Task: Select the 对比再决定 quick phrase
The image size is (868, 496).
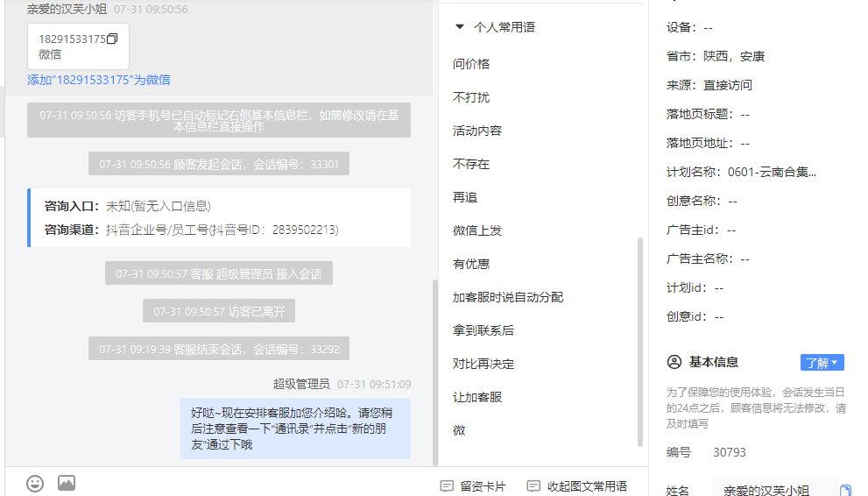Action: (x=483, y=364)
